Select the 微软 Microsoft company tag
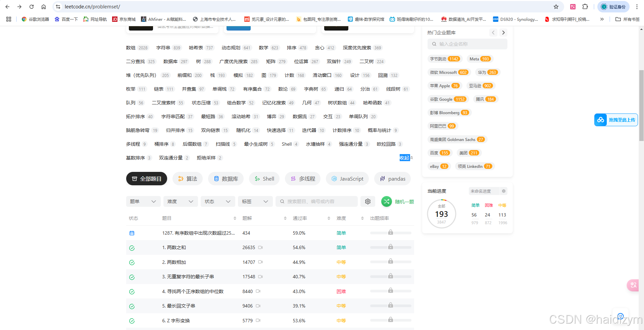This screenshot has width=644, height=330. [x=449, y=72]
